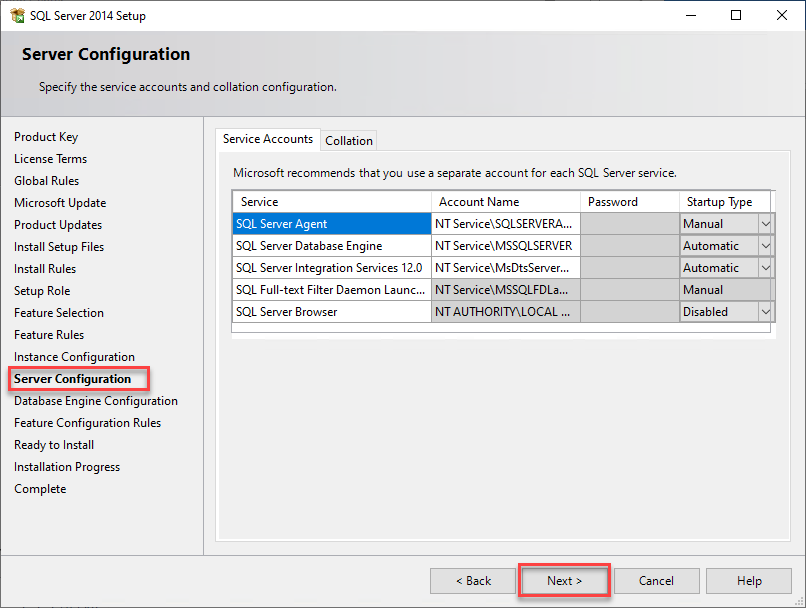Click the Next button
Viewport: 806px width, 608px height.
(x=564, y=581)
